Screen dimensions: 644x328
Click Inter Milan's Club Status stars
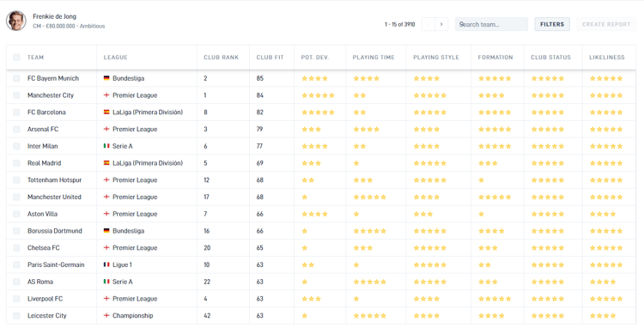point(548,146)
